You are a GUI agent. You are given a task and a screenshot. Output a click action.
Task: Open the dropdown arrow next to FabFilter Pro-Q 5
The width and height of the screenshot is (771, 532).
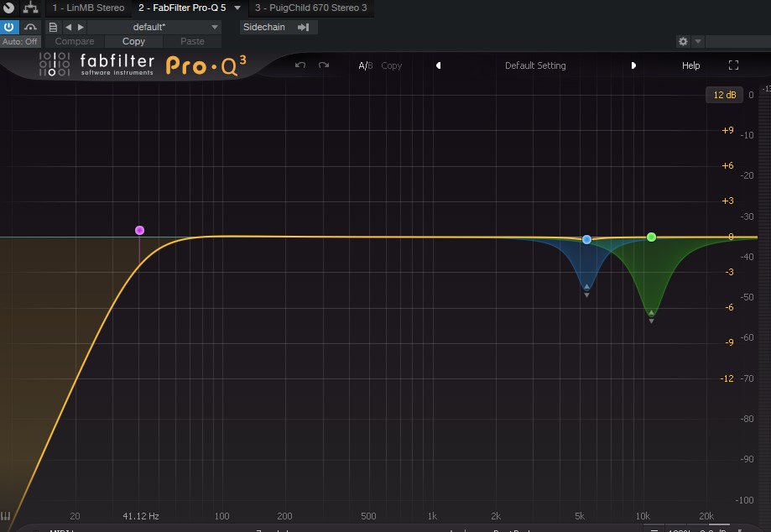[x=237, y=8]
